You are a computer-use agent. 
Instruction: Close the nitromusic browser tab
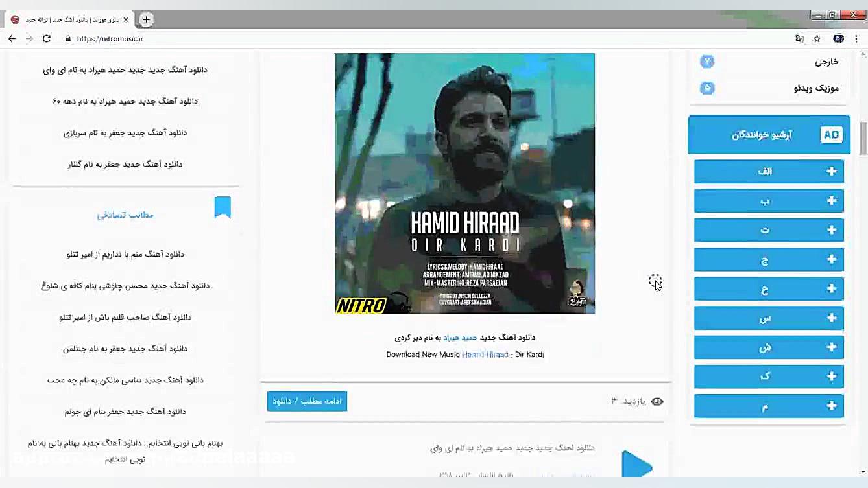(x=126, y=19)
